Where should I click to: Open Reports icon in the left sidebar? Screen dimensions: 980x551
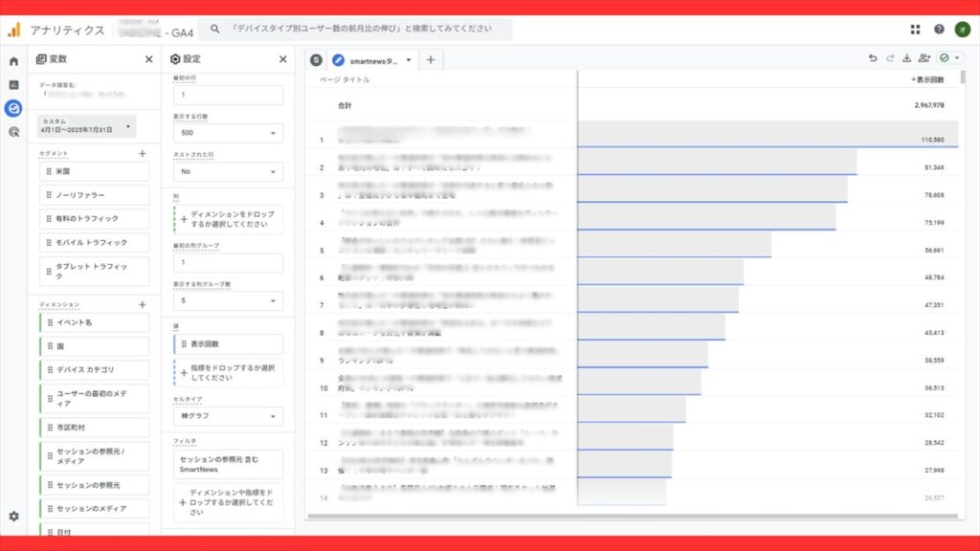tap(13, 84)
